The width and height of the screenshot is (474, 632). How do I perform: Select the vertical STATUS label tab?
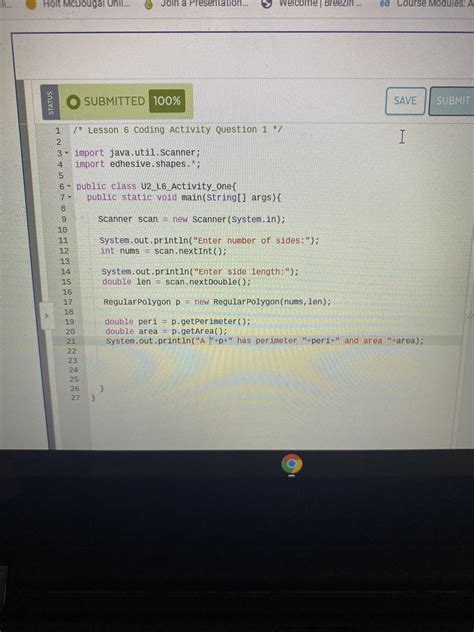(50, 102)
